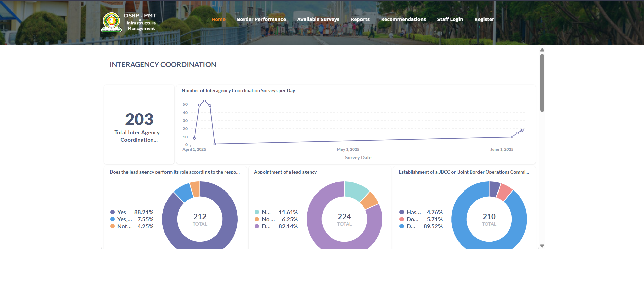
Task: Click the 203 Total Inter Agency card
Action: pos(139,124)
